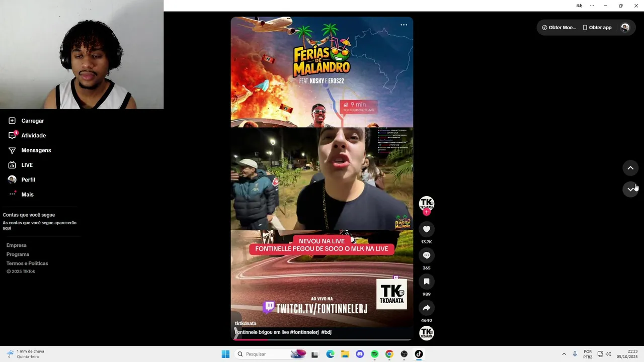Open the video three-dots options menu

coord(404,25)
